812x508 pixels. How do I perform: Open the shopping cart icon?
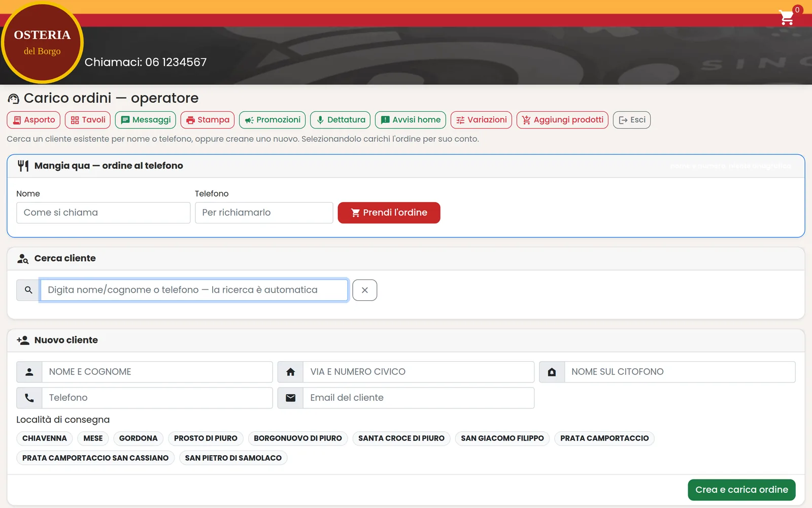click(787, 18)
